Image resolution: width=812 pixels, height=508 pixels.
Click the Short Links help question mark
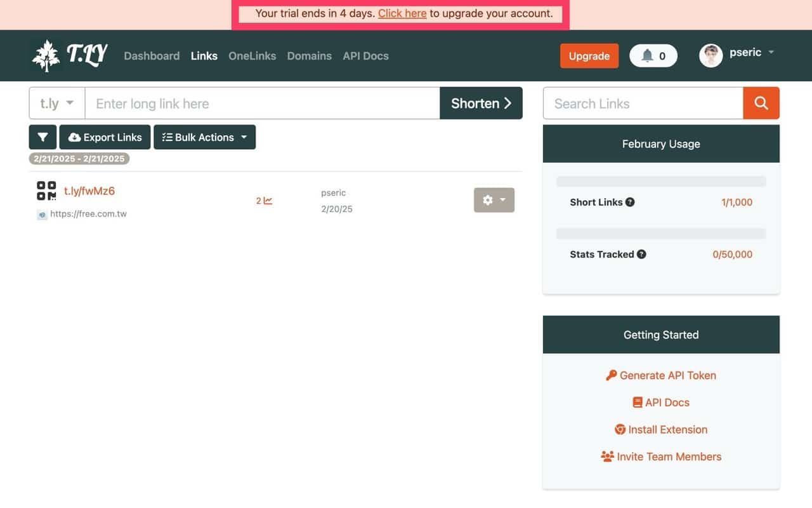tap(630, 202)
